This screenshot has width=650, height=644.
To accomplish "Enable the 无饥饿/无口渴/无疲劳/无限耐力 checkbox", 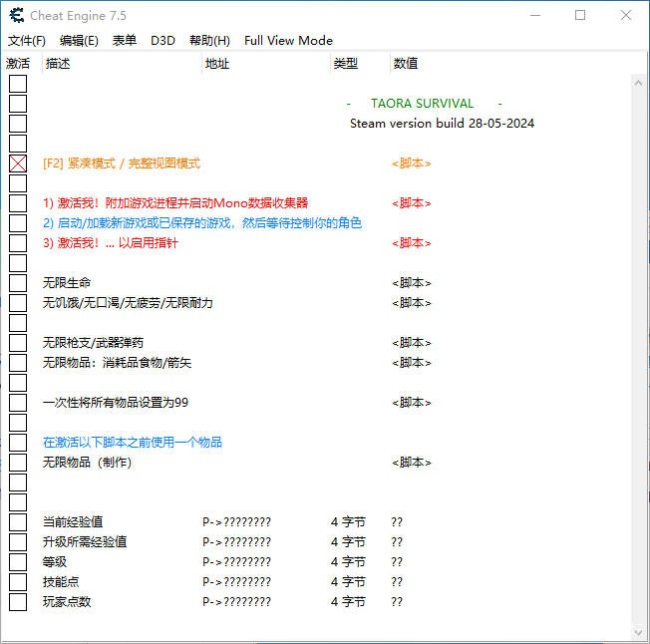I will point(18,303).
